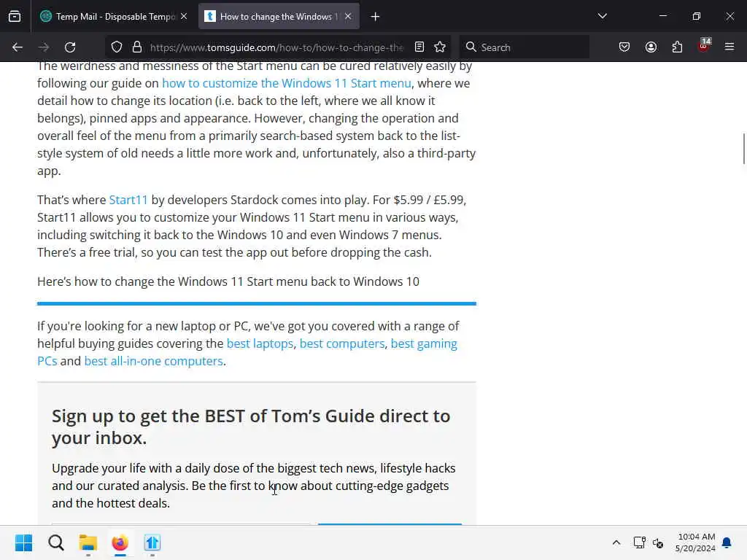The height and width of the screenshot is (560, 747).
Task: Switch to Firefox in the taskbar
Action: (x=120, y=542)
